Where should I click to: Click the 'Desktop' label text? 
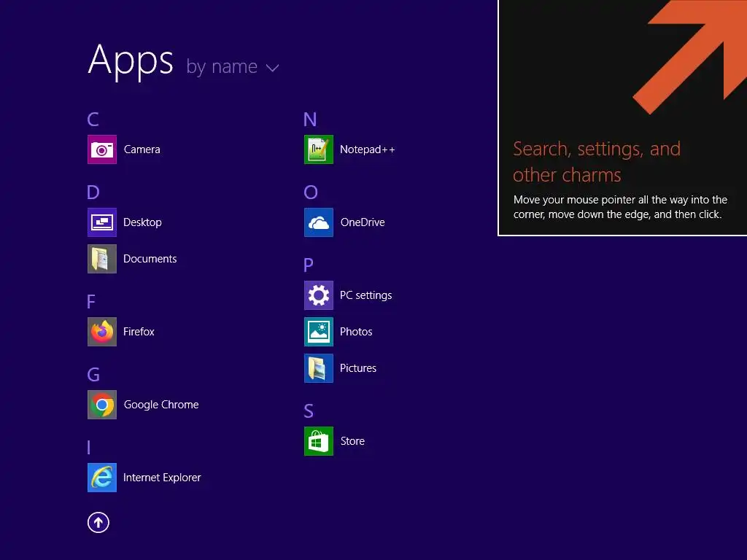coord(142,222)
